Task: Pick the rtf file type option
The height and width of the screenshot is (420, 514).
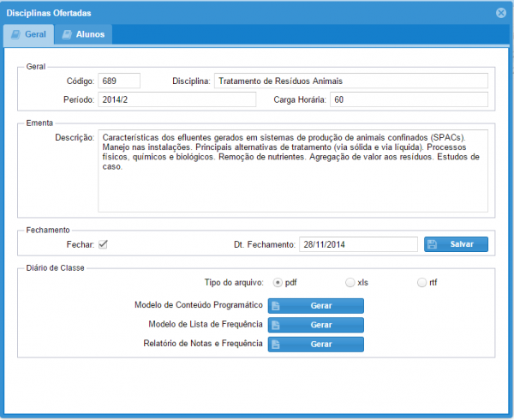Action: tap(421, 282)
